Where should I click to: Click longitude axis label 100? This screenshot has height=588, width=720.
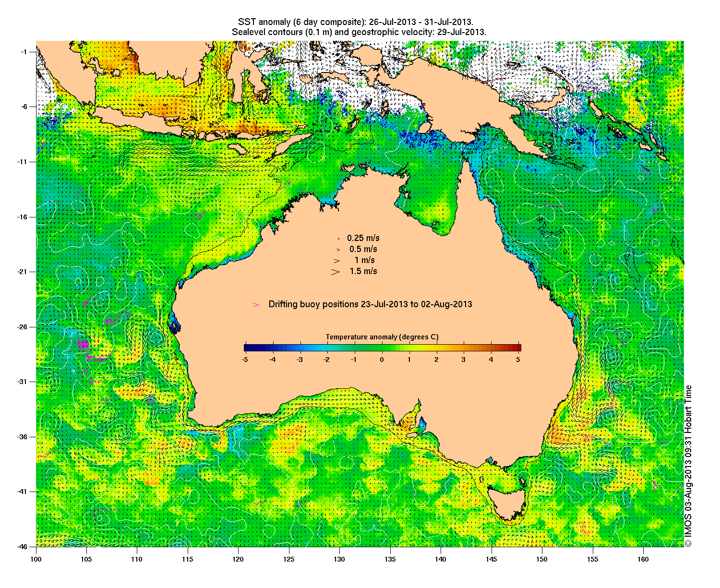36,559
